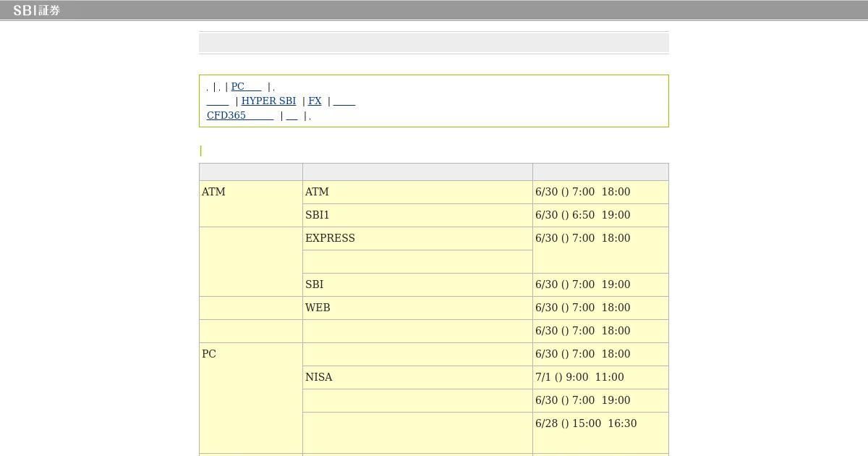Click the time 6/28 () 15:00 16:30
Image resolution: width=868 pixels, height=456 pixels.
[586, 423]
